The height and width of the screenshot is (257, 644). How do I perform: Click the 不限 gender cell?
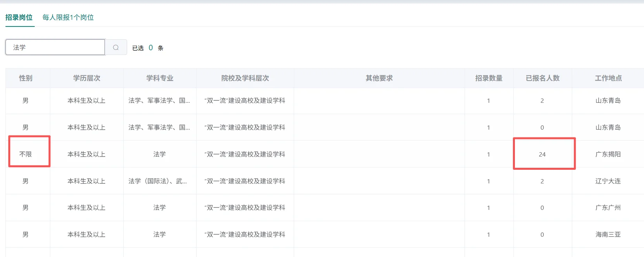coord(26,154)
